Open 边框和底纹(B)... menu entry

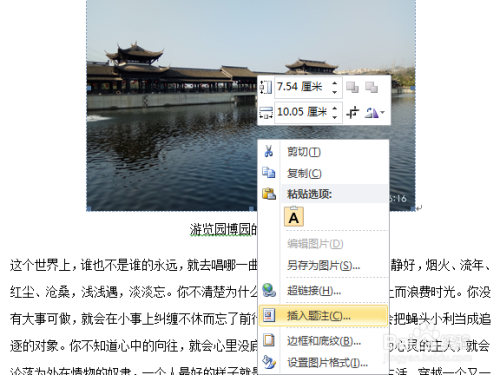(x=323, y=341)
